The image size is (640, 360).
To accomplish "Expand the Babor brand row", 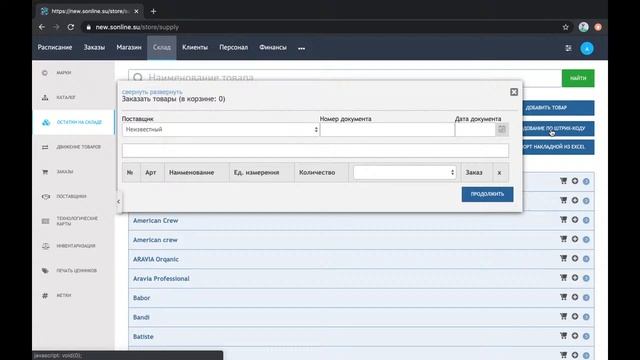I will [x=141, y=298].
